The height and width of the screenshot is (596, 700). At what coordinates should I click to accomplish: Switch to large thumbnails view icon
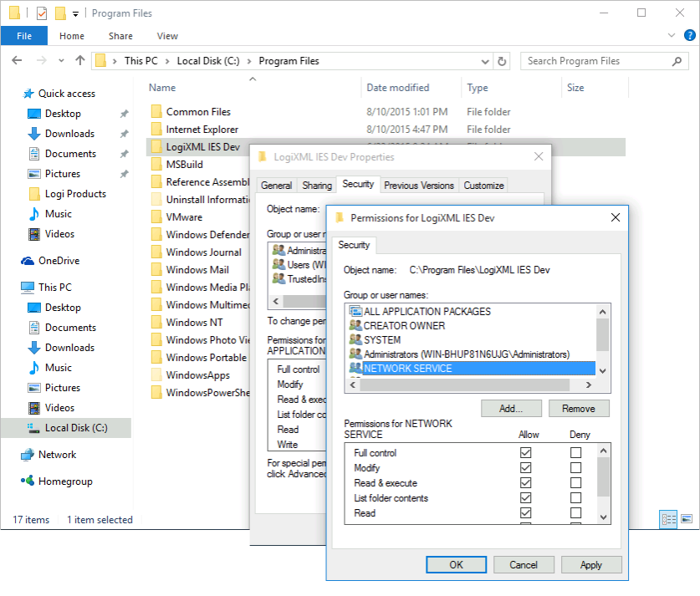687,519
